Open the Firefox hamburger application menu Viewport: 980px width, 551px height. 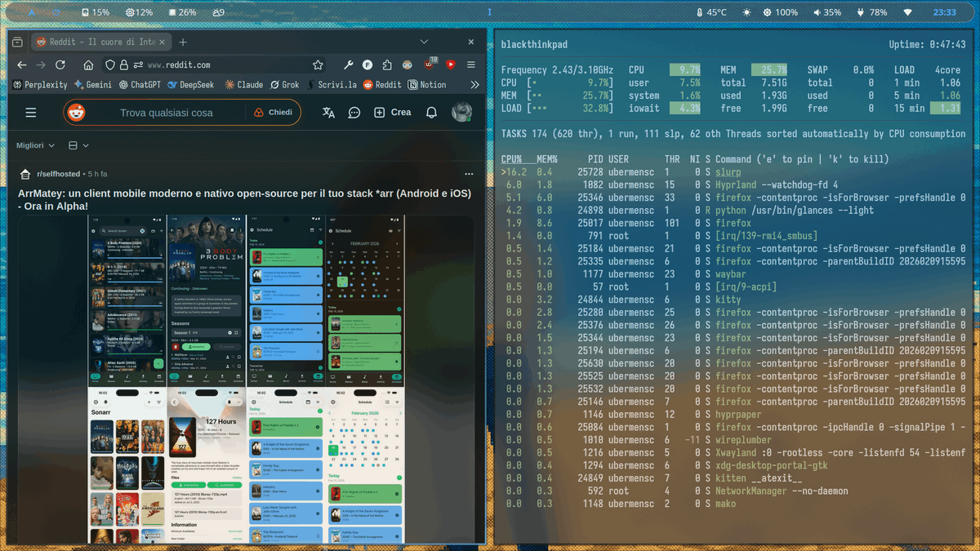(471, 64)
